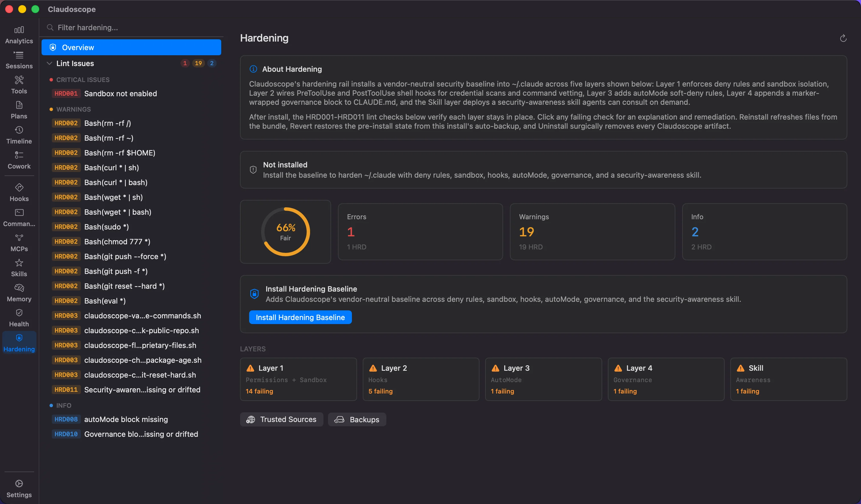The height and width of the screenshot is (504, 861).
Task: Select the Bash(wget * | bash) warning
Action: tap(131, 212)
